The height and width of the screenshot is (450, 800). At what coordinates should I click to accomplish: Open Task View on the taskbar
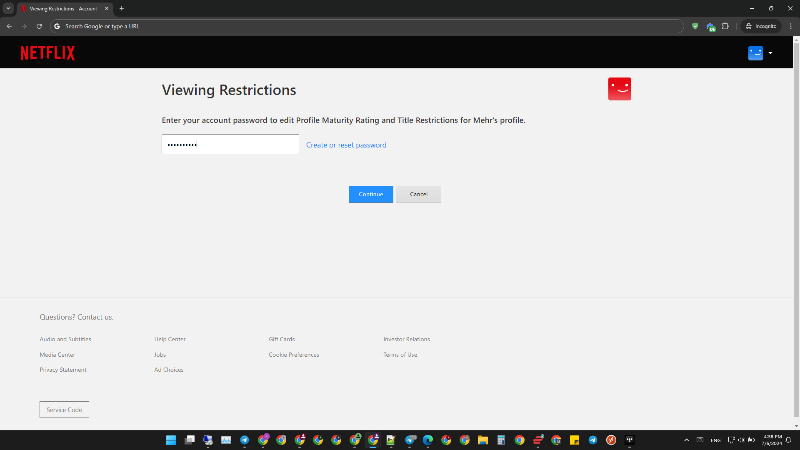[x=190, y=440]
